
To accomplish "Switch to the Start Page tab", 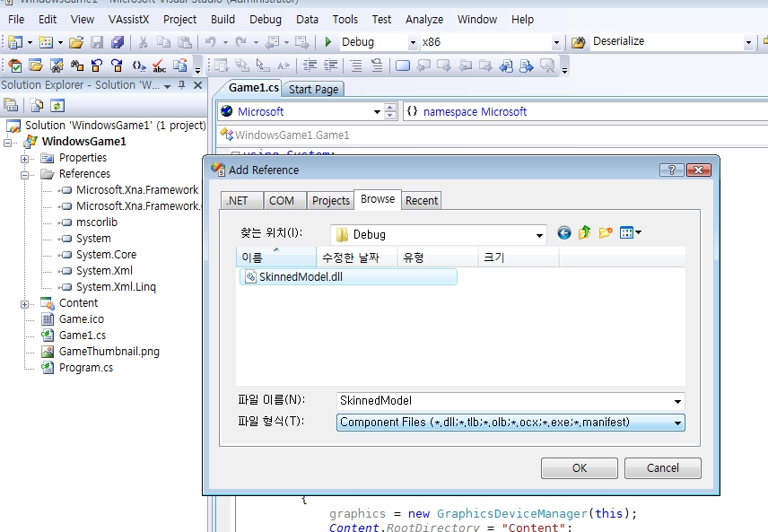I will (x=313, y=89).
